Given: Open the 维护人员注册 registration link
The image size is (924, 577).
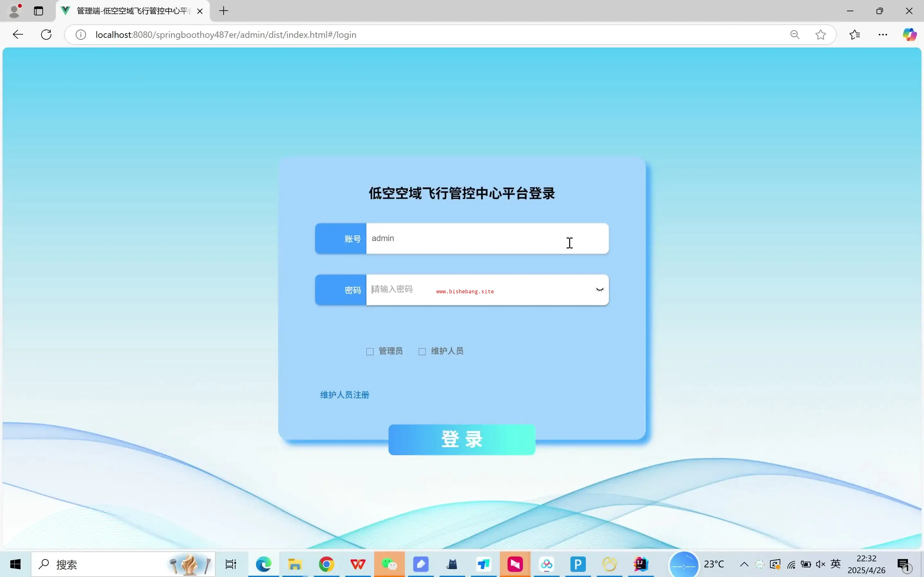Looking at the screenshot, I should [344, 395].
